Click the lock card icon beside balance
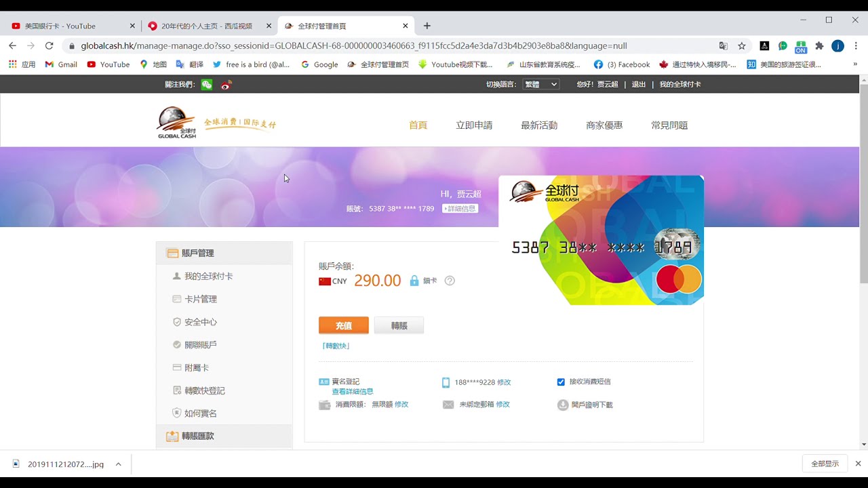868x488 pixels. [x=414, y=281]
